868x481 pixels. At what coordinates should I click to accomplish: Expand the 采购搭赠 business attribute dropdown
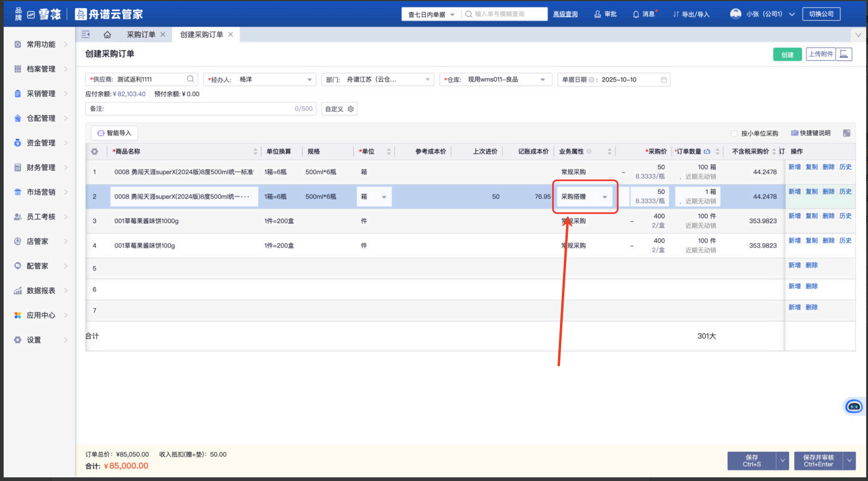604,197
